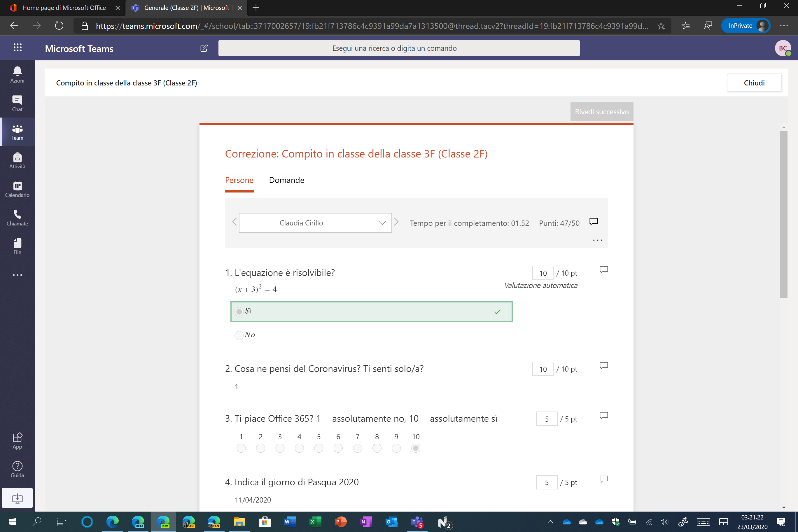This screenshot has width=798, height=532.
Task: Open Attività assignments in the sidebar
Action: click(x=17, y=160)
